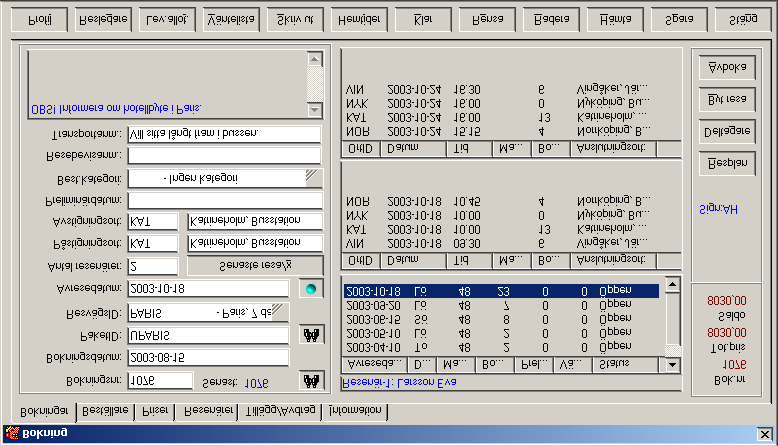
Task: Click the Radera button
Action: click(551, 20)
